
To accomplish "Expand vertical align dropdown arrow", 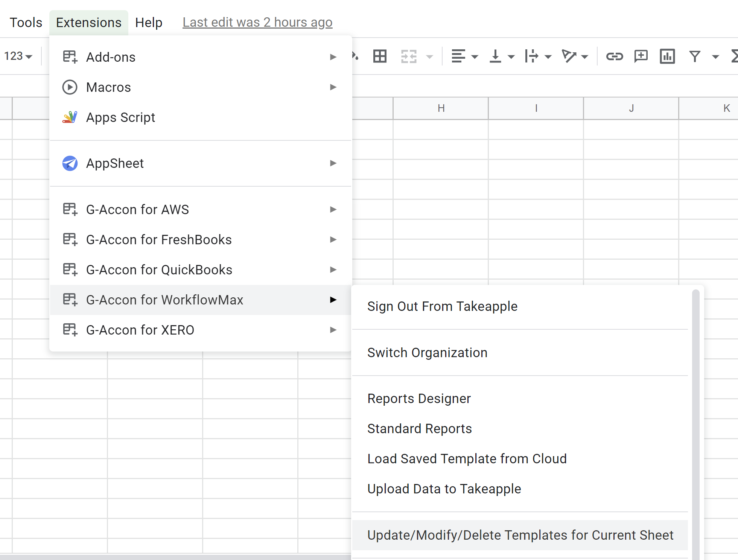I will tap(511, 57).
